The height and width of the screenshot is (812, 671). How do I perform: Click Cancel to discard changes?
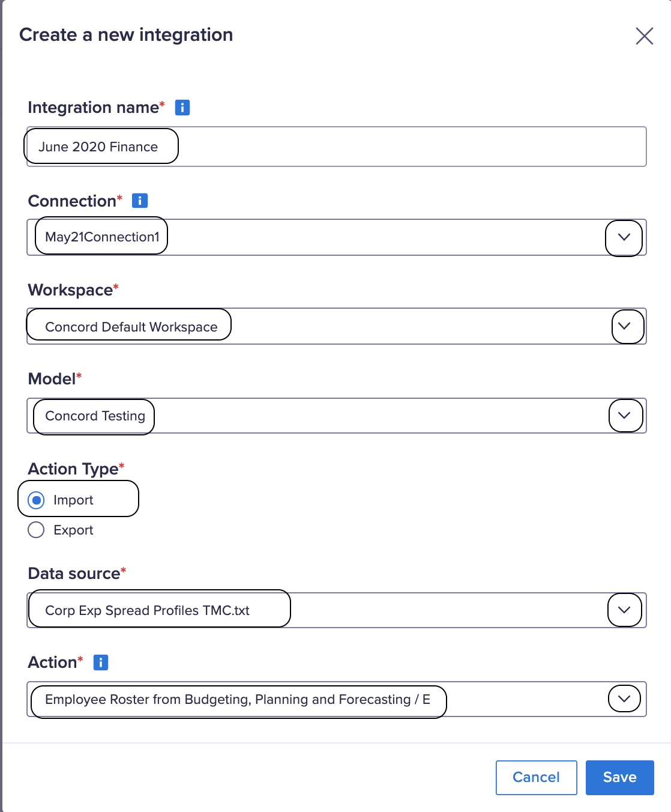pyautogui.click(x=536, y=777)
